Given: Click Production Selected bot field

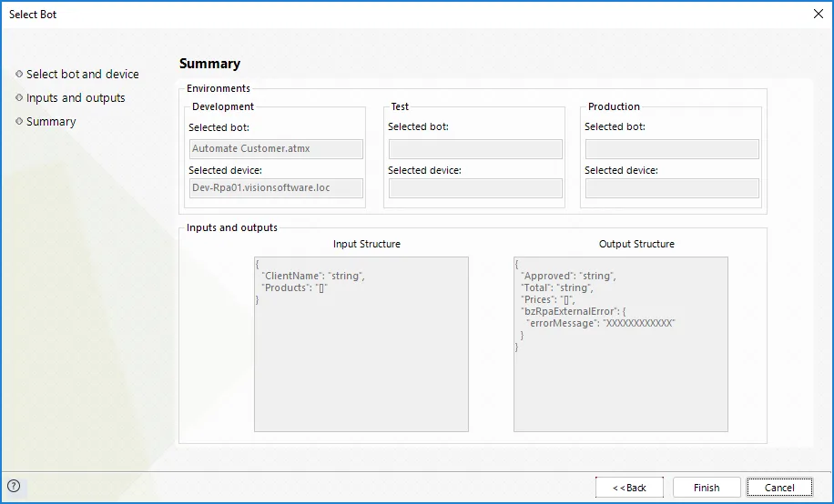Looking at the screenshot, I should [x=672, y=149].
